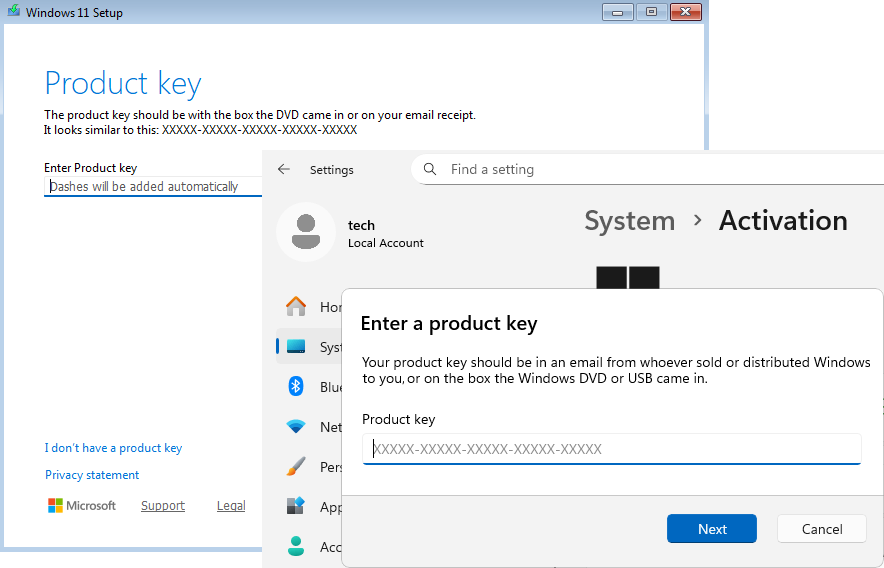Screen dimensions: 884x568
Task: Open the Legal link in Setup
Action: (231, 506)
